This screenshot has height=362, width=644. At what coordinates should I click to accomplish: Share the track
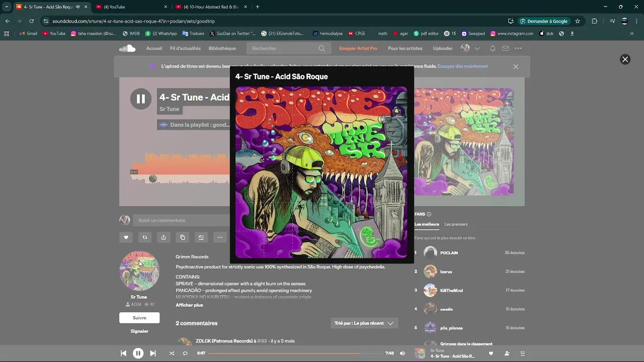tap(164, 237)
